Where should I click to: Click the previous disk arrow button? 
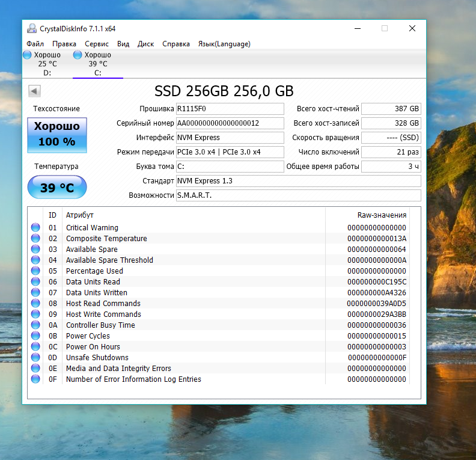point(34,91)
